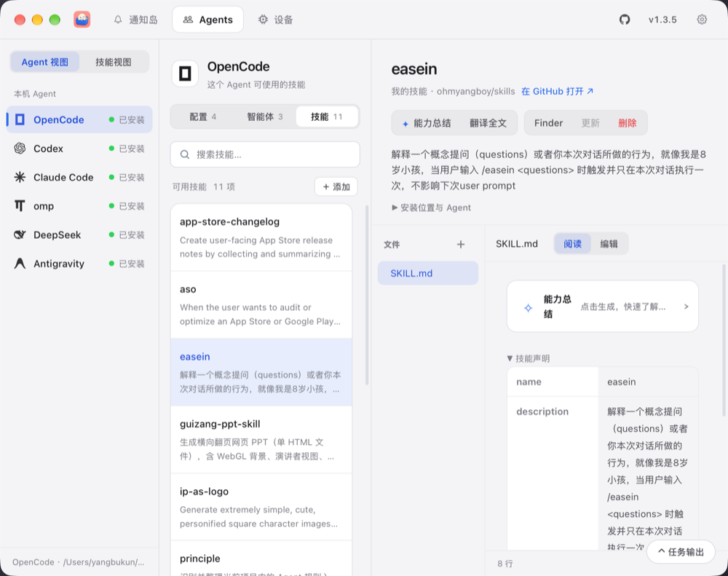Screen dimensions: 728x576
Task: Open the aso skill card
Action: tap(261, 304)
